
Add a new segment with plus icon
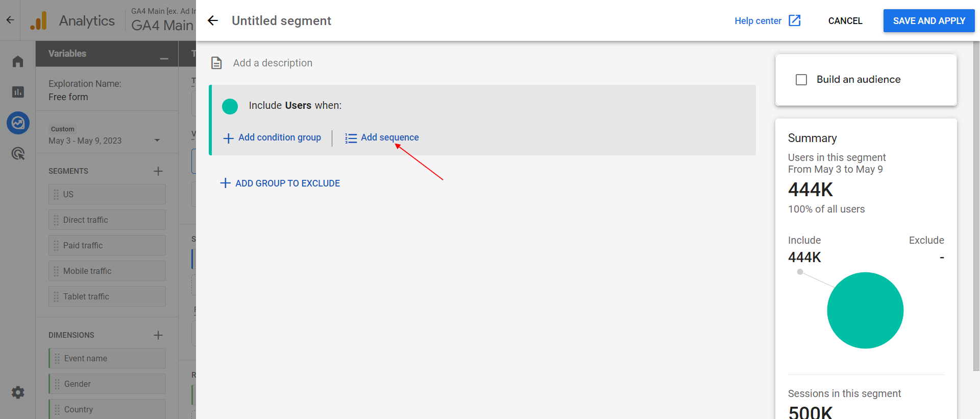click(158, 171)
